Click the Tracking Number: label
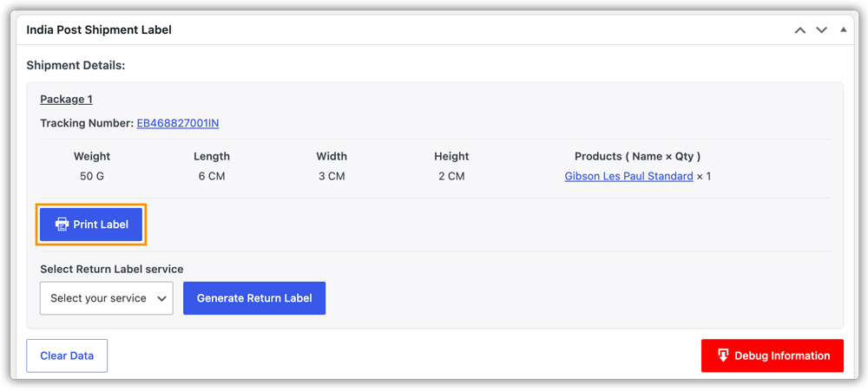868x391 pixels. [x=87, y=123]
